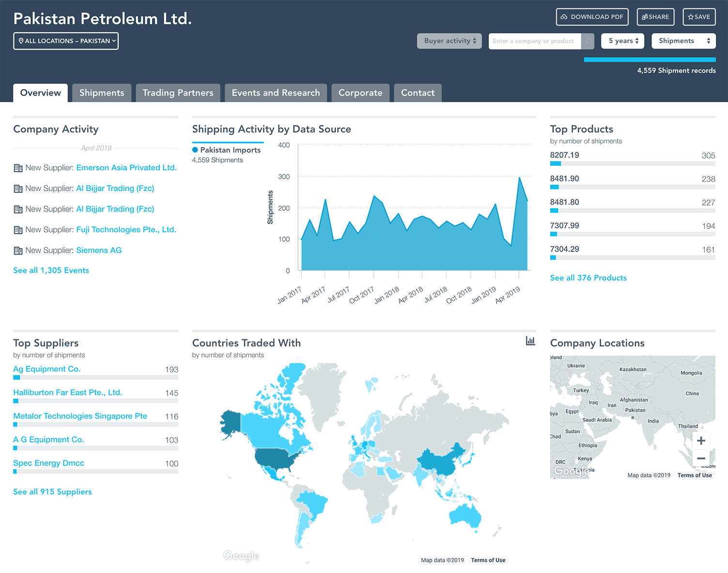Open All Locations – Pakistan dropdown

point(66,41)
